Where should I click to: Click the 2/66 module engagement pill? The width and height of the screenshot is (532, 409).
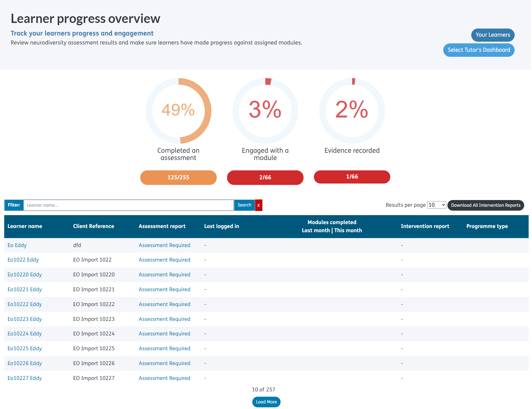265,177
